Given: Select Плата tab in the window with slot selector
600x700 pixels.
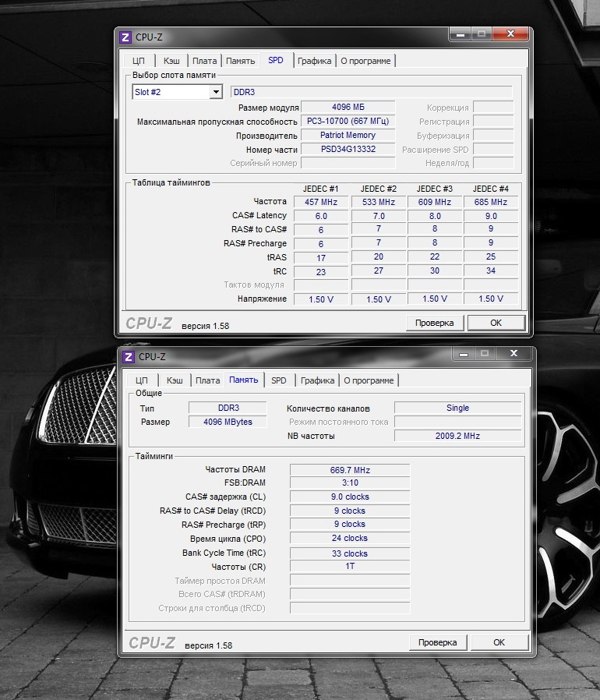Looking at the screenshot, I should coord(204,61).
